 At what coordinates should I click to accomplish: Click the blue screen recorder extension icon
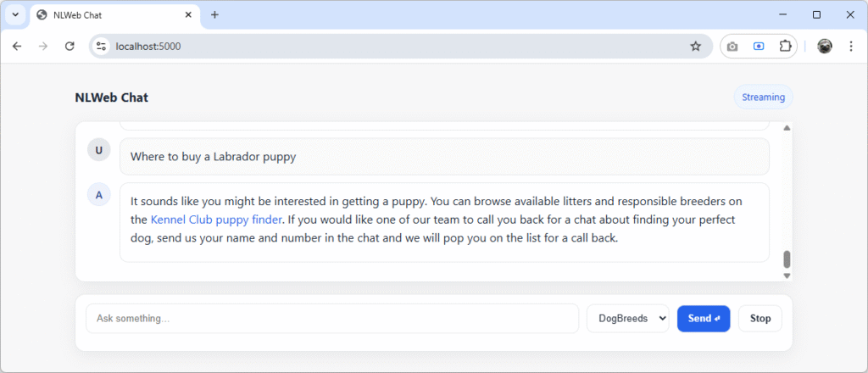coord(759,47)
